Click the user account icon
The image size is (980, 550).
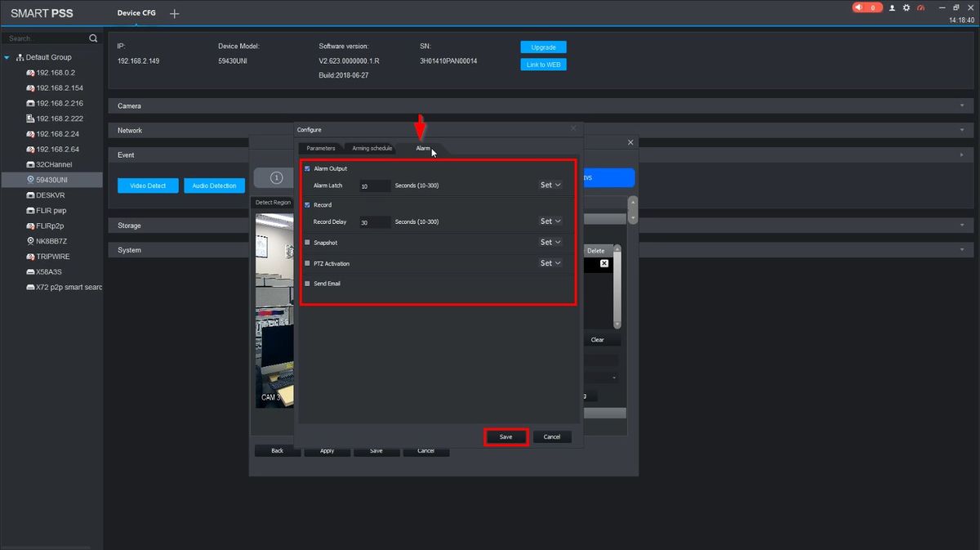(x=892, y=7)
